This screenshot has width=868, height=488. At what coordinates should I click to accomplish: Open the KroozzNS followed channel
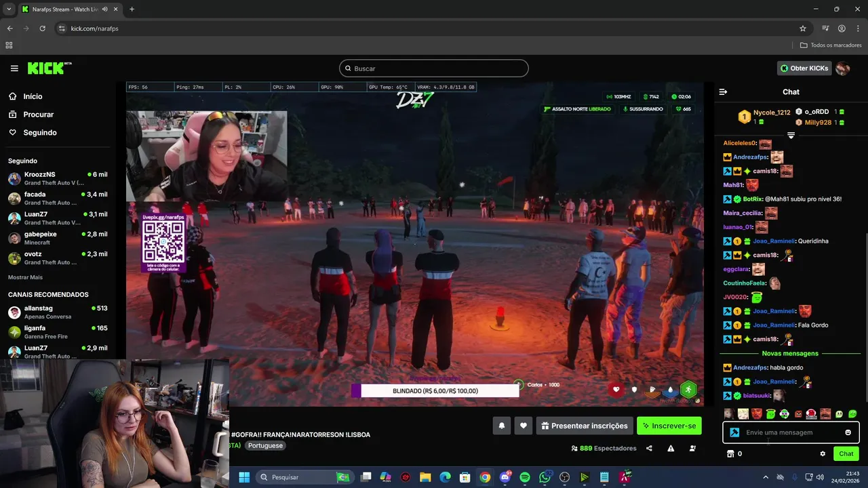pos(58,178)
